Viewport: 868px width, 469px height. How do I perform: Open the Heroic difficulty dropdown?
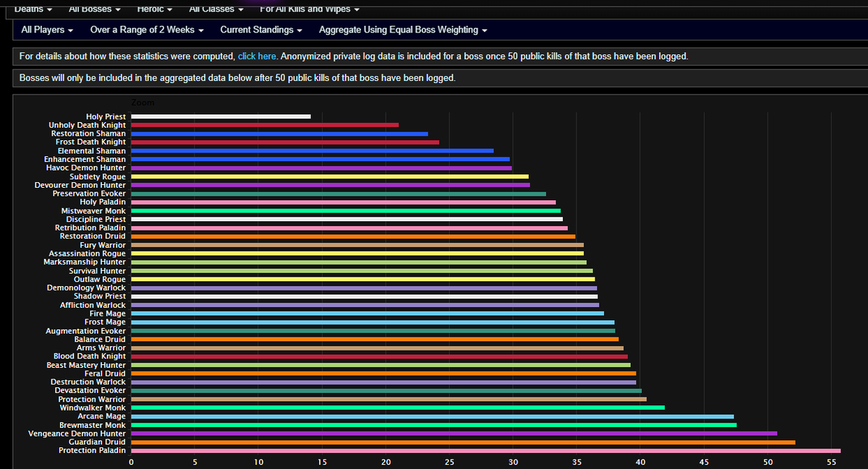154,9
